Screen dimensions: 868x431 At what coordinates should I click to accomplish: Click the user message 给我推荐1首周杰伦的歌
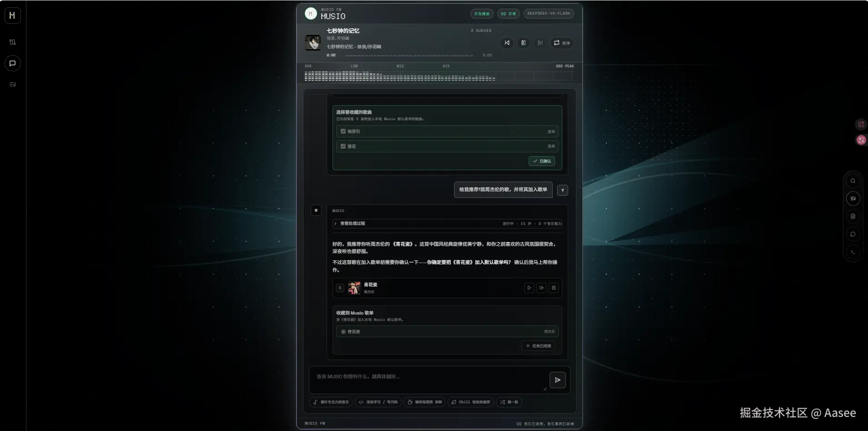pos(503,190)
